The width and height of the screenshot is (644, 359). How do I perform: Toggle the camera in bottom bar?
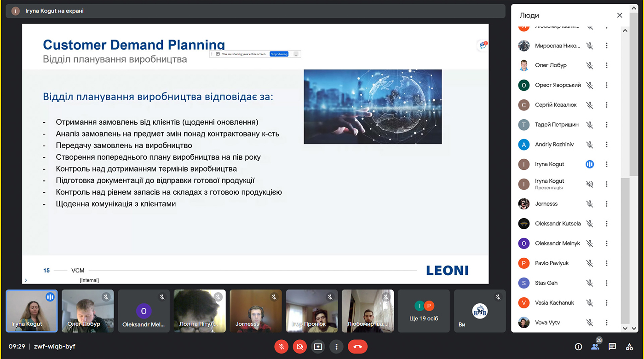(300, 347)
